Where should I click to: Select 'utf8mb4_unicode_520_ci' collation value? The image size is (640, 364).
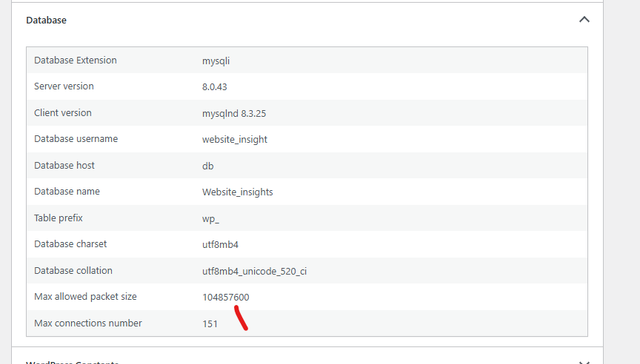(x=254, y=271)
